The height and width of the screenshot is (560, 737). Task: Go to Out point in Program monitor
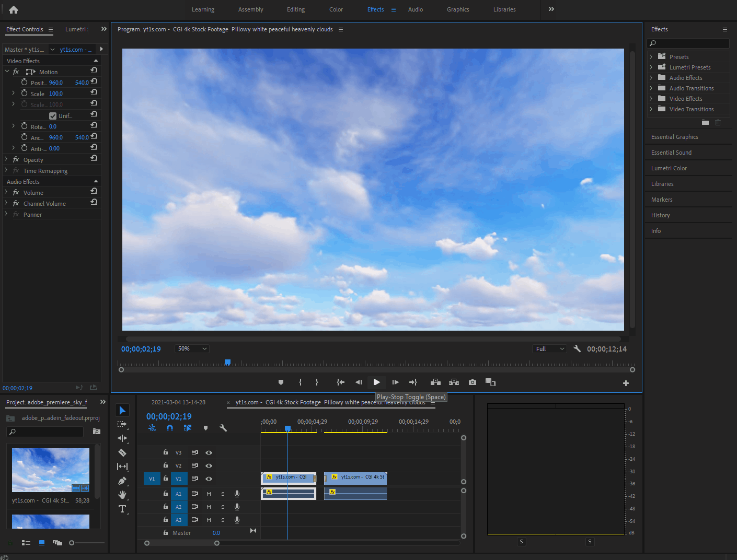pyautogui.click(x=413, y=382)
